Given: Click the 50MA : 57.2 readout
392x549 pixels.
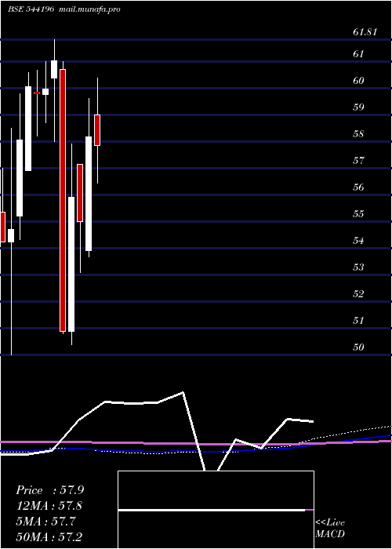Looking at the screenshot, I should pyautogui.click(x=49, y=536).
